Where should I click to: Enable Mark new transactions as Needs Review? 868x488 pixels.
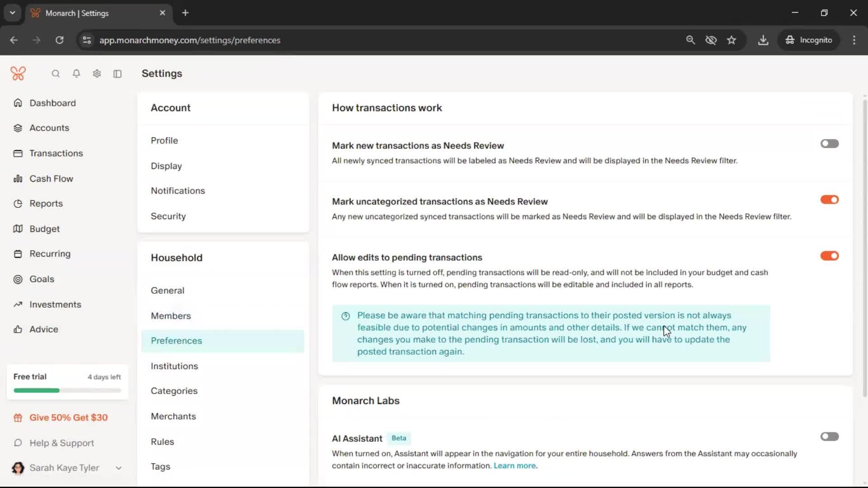coord(829,144)
